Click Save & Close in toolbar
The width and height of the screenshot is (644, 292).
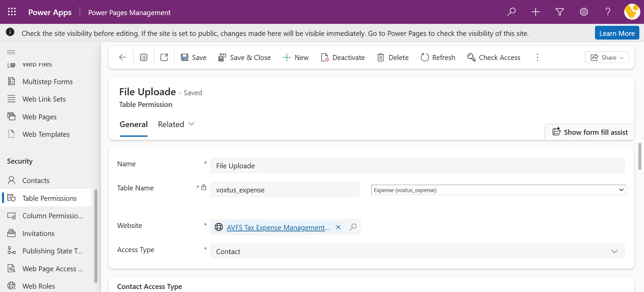pyautogui.click(x=244, y=57)
